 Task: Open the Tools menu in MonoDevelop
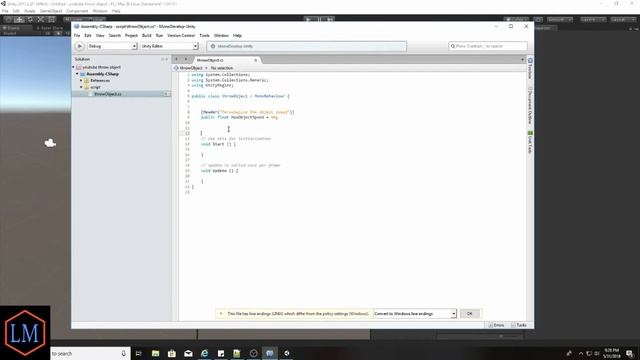pos(204,36)
